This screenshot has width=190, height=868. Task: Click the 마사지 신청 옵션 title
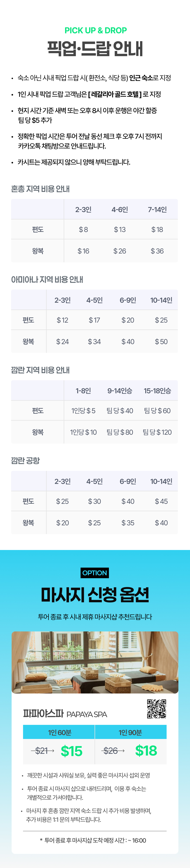(95, 595)
